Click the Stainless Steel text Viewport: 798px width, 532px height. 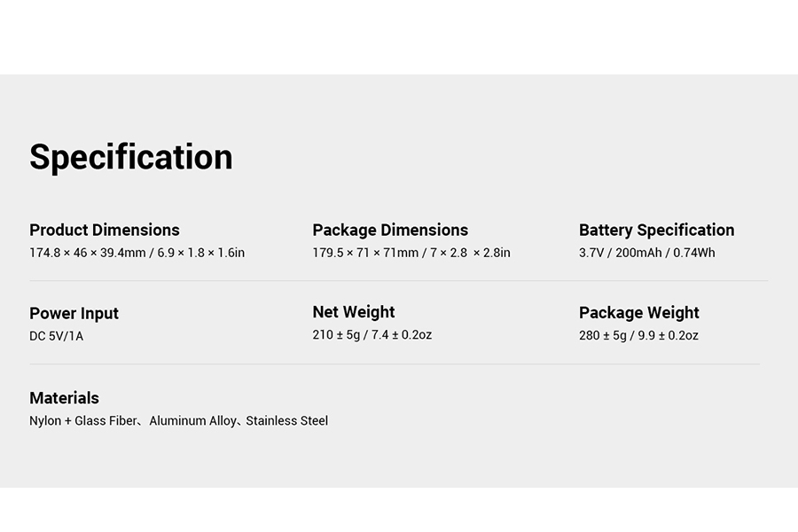286,421
